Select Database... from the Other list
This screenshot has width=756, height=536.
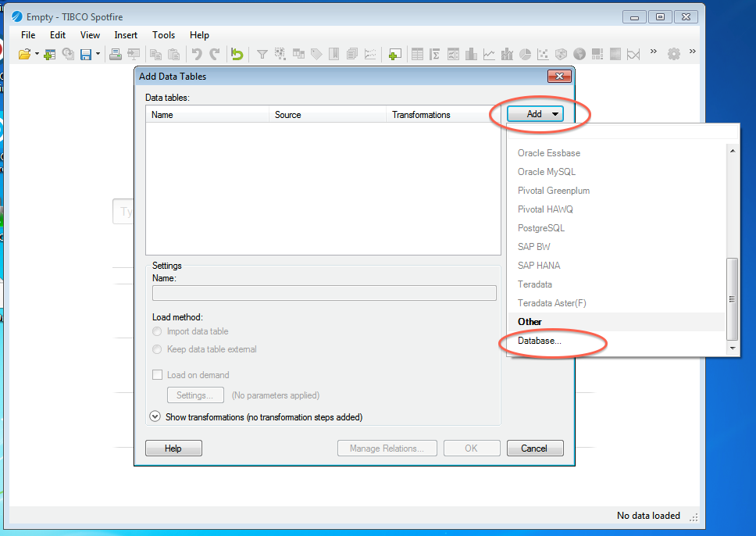tap(539, 341)
